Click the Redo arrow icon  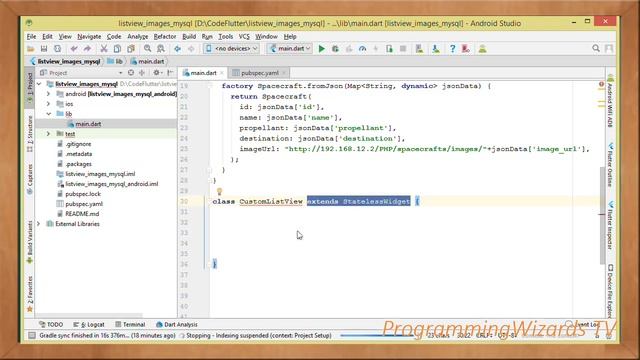tap(87, 49)
